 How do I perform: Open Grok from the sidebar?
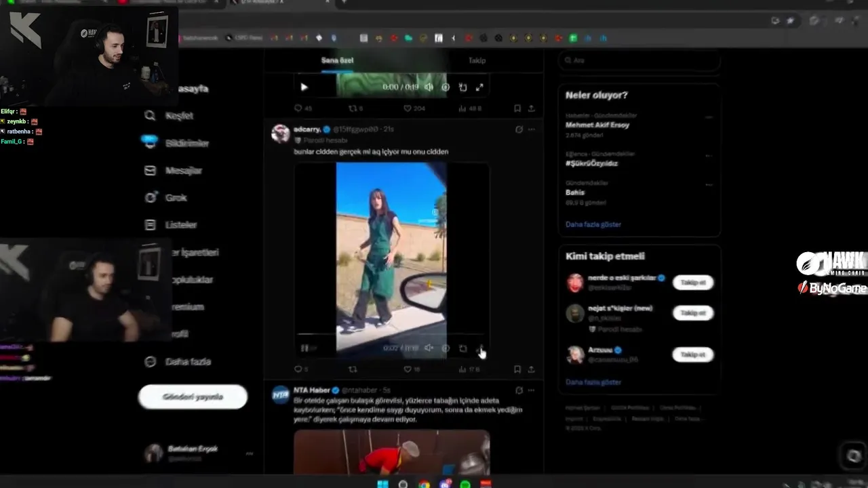pyautogui.click(x=166, y=197)
